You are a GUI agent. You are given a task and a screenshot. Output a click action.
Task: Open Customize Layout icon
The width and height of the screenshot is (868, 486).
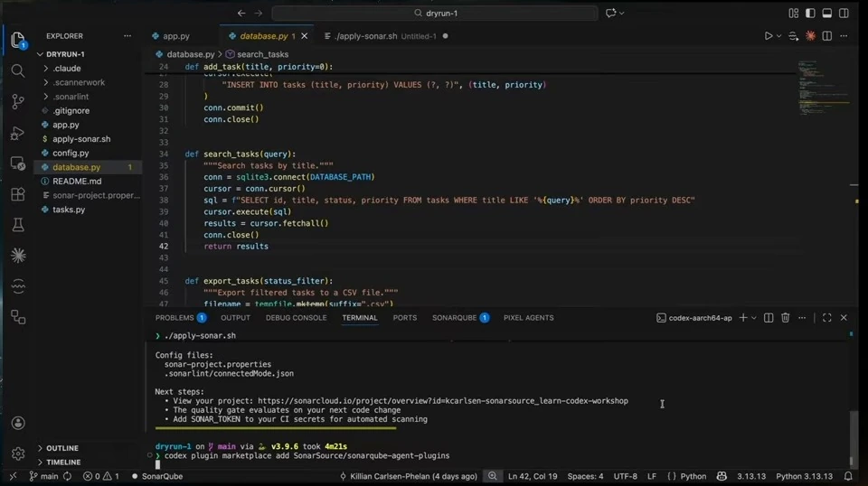[x=793, y=13]
